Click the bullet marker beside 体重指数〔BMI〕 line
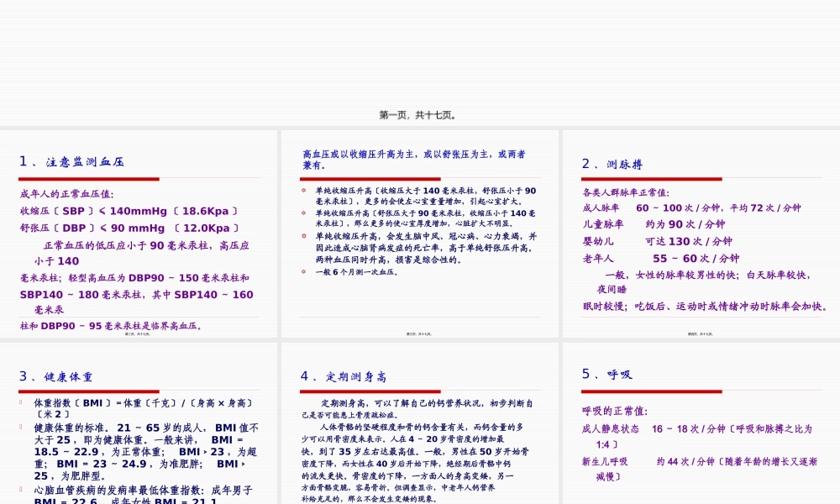This screenshot has width=840, height=504. (x=20, y=402)
